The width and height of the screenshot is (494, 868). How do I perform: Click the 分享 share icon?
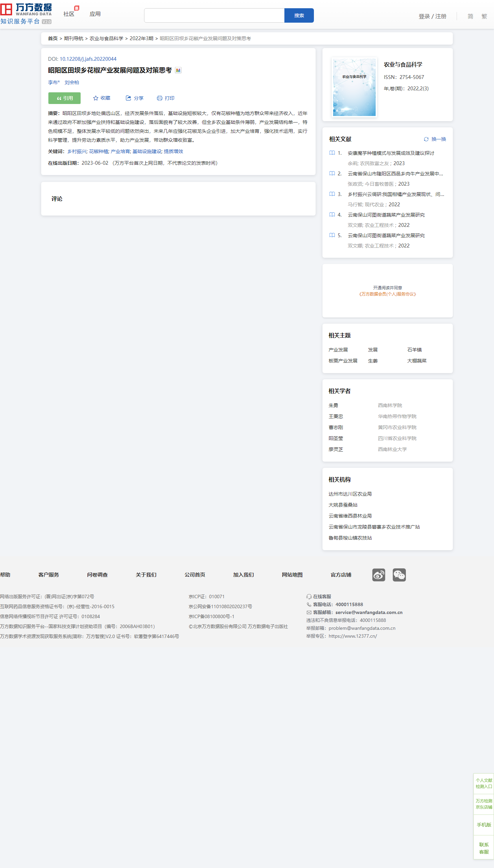pos(128,98)
